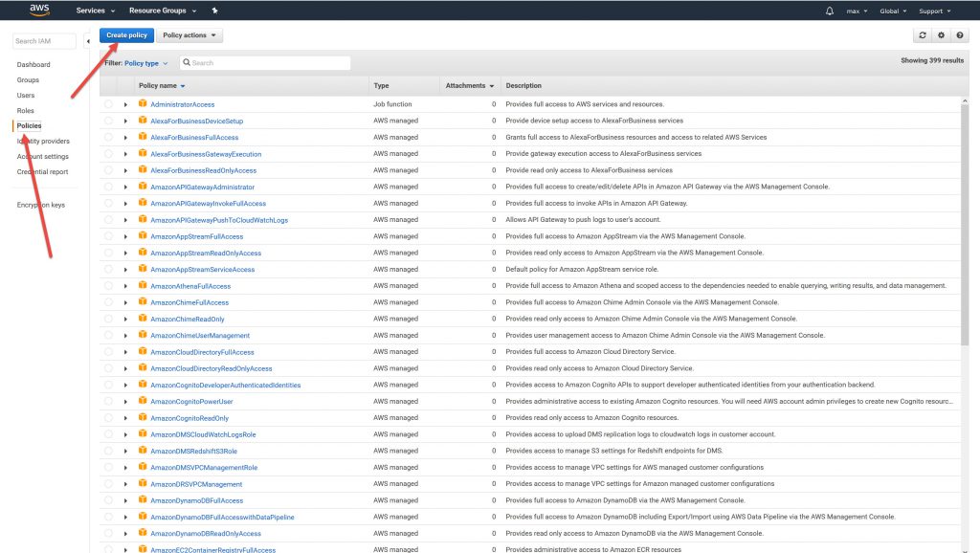Image resolution: width=980 pixels, height=553 pixels.
Task: Refresh the policies list
Action: (923, 35)
